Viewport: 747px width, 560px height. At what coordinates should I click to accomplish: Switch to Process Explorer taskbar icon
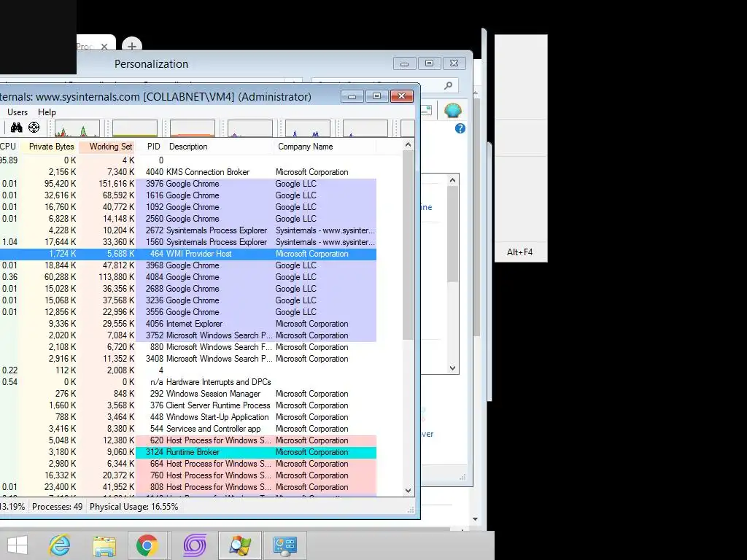click(x=239, y=545)
